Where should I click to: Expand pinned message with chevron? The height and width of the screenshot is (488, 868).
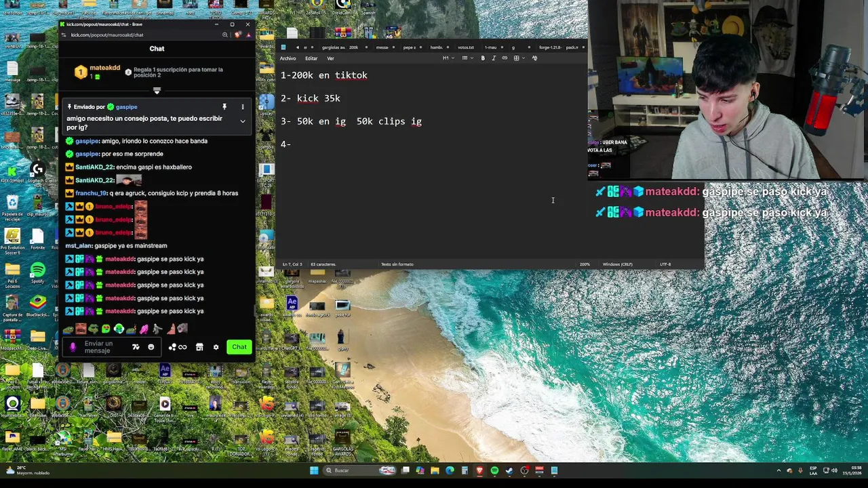242,121
